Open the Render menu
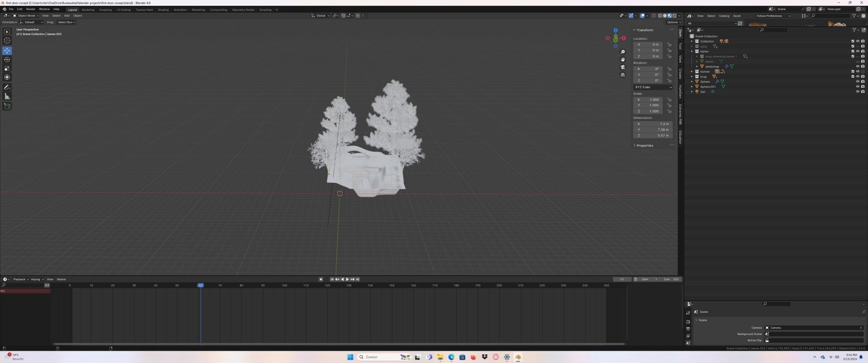 [x=30, y=9]
